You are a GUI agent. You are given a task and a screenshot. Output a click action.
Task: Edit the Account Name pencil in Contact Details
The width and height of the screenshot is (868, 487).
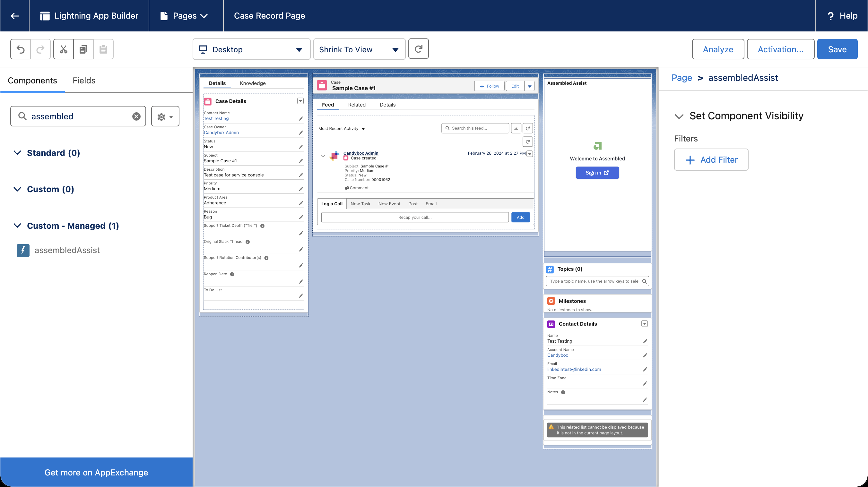(645, 355)
